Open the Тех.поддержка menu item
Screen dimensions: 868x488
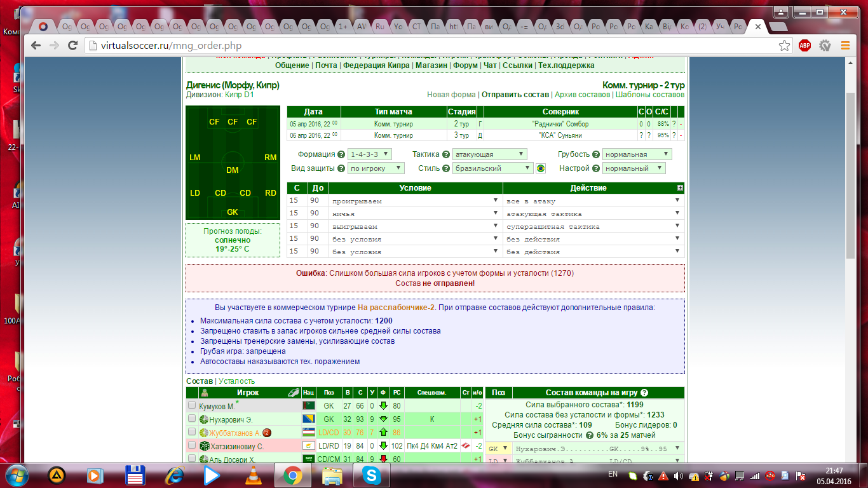click(x=566, y=65)
